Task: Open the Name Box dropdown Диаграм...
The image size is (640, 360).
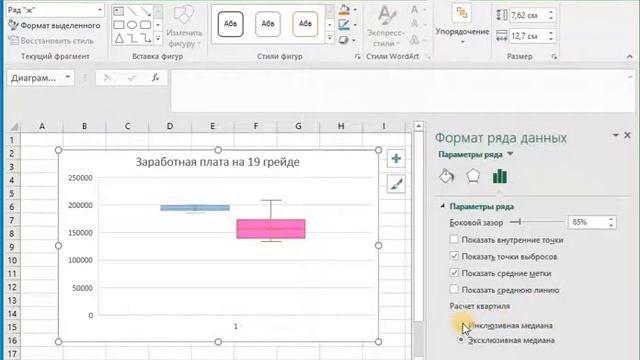Action: pos(68,77)
